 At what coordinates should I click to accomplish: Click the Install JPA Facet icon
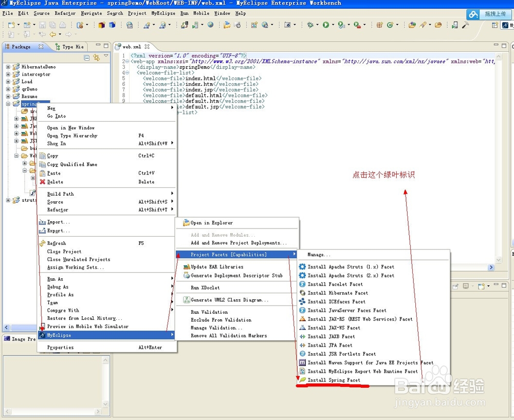click(x=302, y=345)
